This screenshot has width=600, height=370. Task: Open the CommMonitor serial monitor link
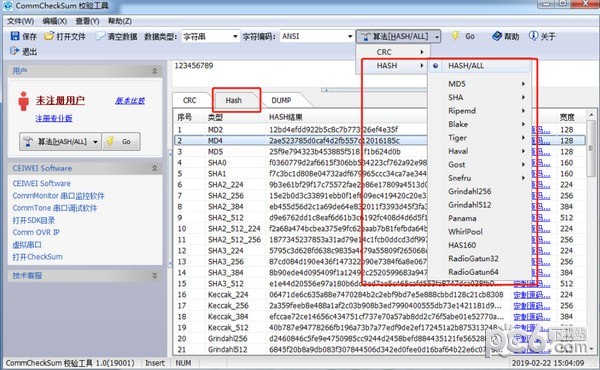point(58,196)
